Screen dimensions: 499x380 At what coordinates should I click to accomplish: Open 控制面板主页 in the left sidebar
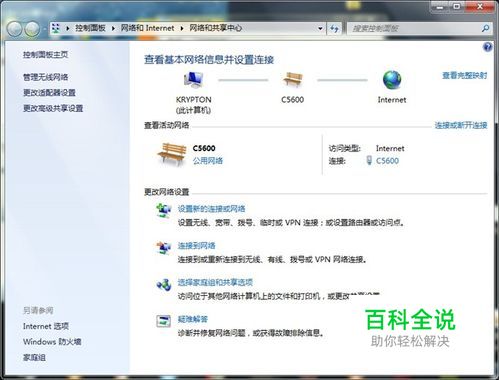click(45, 54)
